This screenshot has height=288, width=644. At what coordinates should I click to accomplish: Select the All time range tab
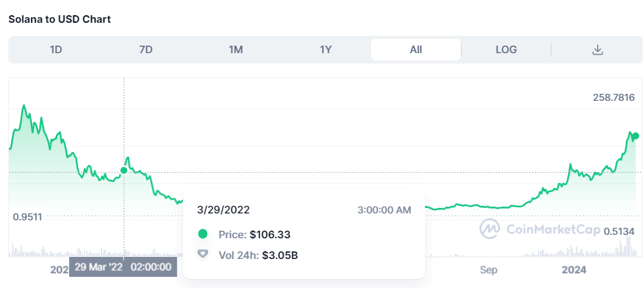pyautogui.click(x=416, y=50)
